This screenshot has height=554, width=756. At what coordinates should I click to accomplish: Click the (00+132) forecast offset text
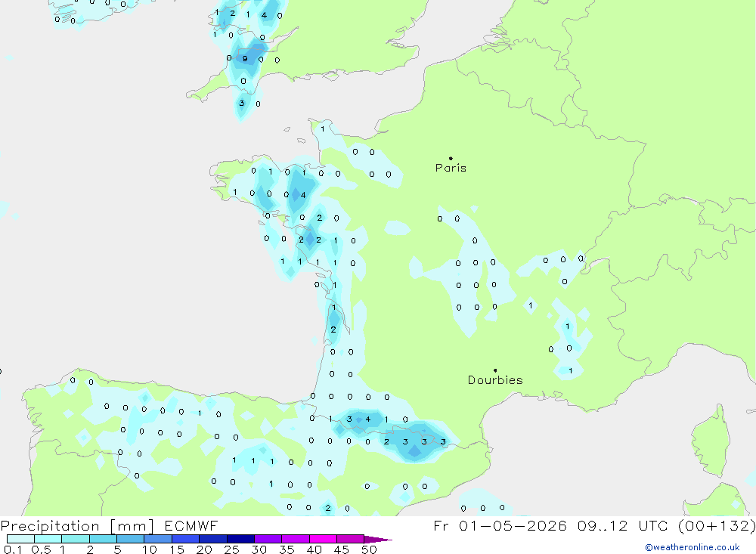tap(717, 525)
